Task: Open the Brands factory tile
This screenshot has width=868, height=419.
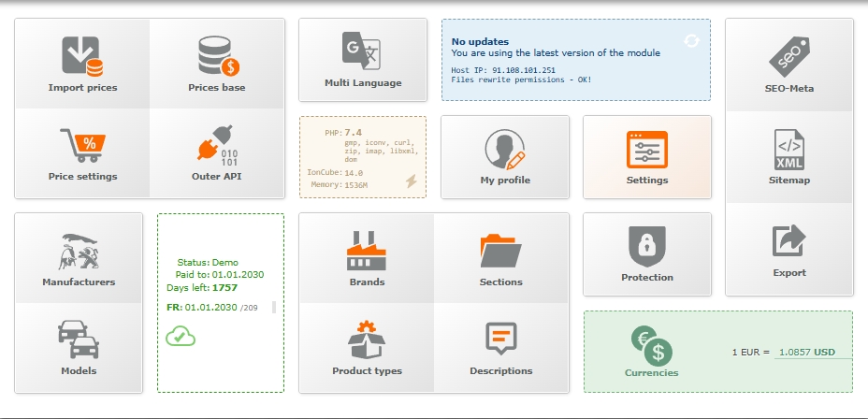Action: 367,258
